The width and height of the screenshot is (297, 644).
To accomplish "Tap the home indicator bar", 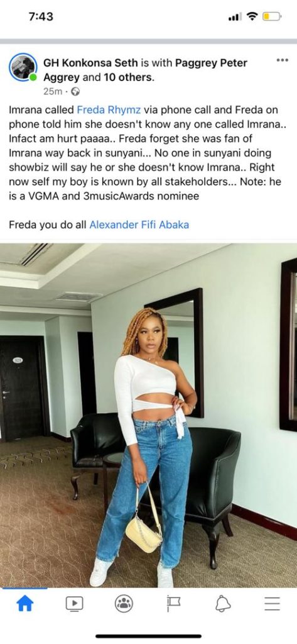I will click(148, 636).
